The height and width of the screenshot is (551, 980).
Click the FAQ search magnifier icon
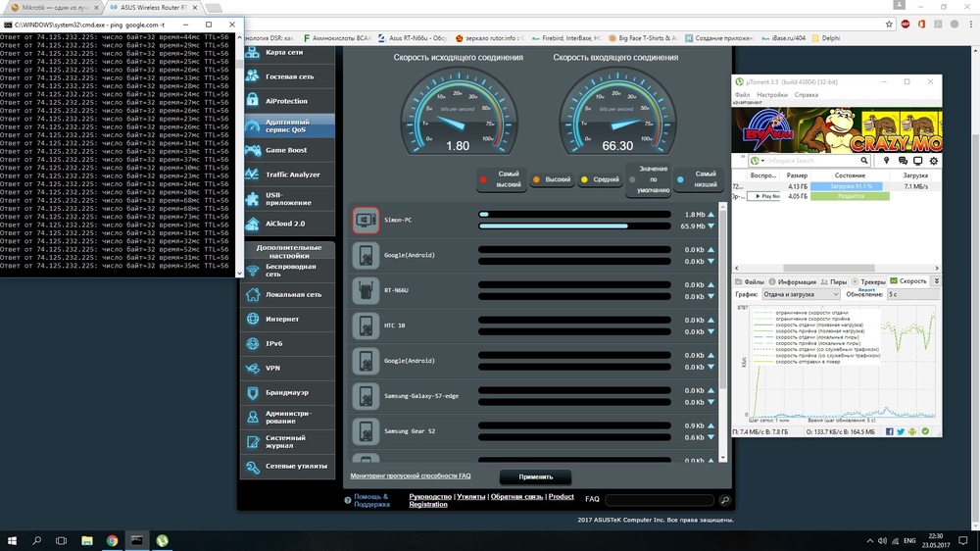coord(724,500)
